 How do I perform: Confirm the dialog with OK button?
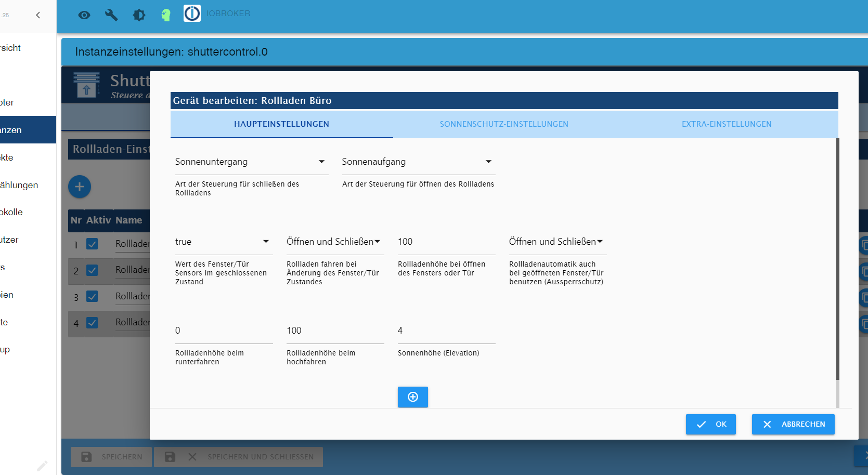[711, 424]
